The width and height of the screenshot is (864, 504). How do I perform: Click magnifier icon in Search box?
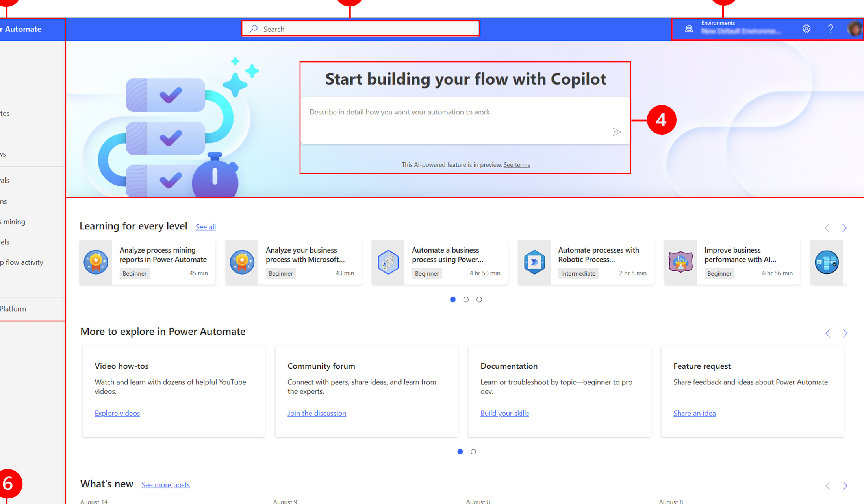[254, 29]
